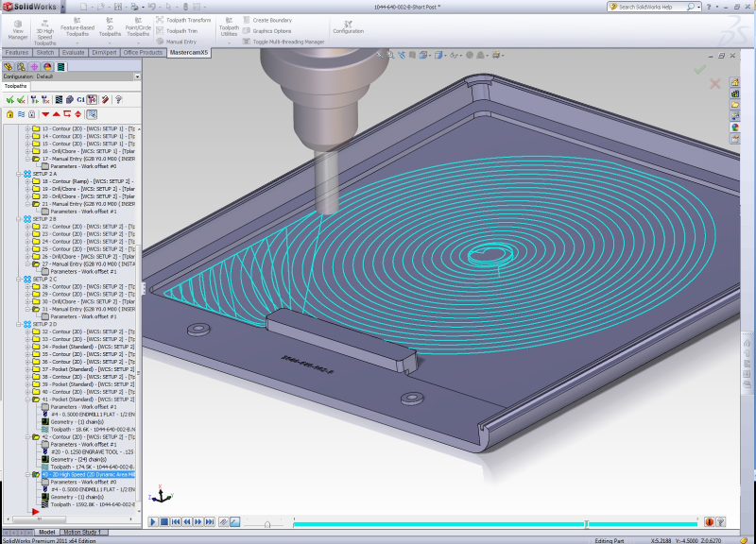Screen dimensions: 756x544
Task: Click the simulation speed slider
Action: click(x=266, y=522)
